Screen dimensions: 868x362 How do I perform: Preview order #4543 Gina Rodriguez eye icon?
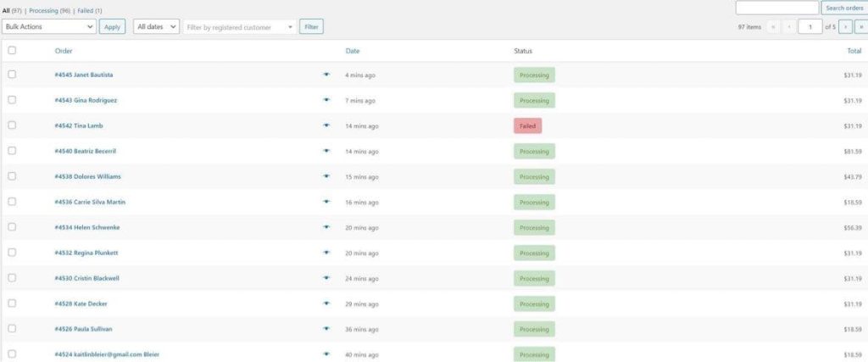click(x=326, y=100)
